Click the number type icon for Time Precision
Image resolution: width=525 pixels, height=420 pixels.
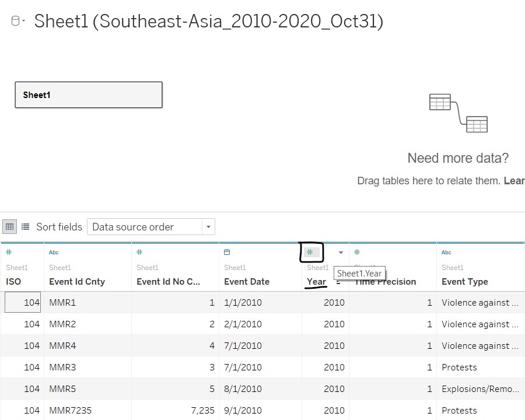click(x=357, y=253)
